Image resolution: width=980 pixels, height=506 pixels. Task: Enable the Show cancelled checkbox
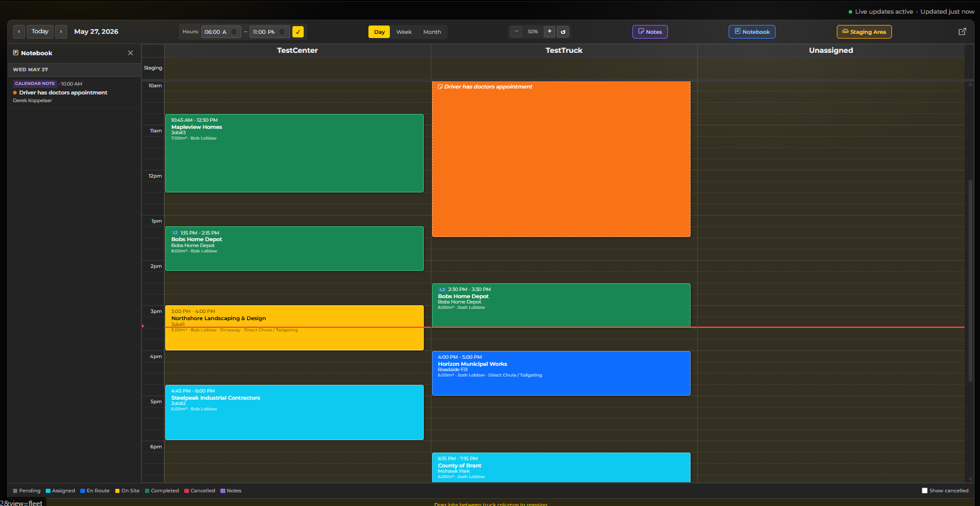925,491
